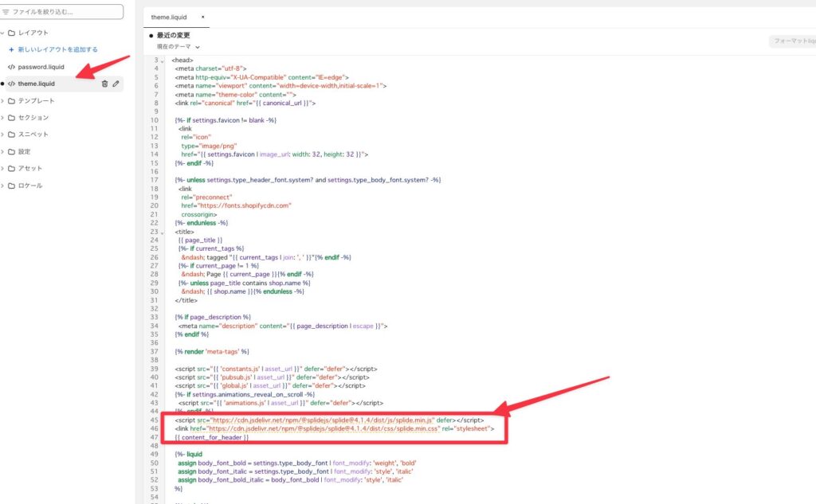
Task: Click the folder icon of ロケール
Action: click(x=11, y=186)
